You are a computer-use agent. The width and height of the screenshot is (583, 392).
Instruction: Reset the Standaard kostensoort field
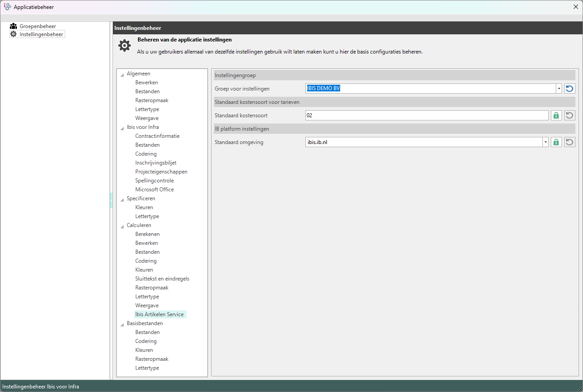(x=569, y=116)
